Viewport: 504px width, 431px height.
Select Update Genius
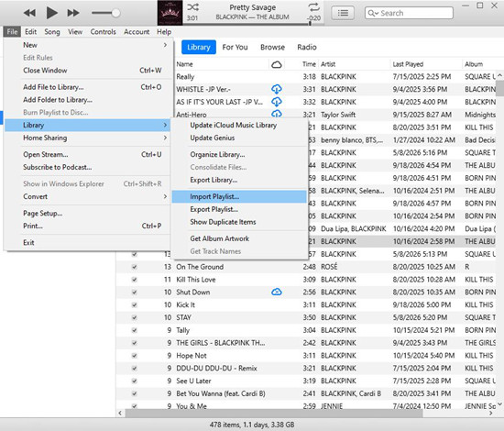click(x=239, y=138)
